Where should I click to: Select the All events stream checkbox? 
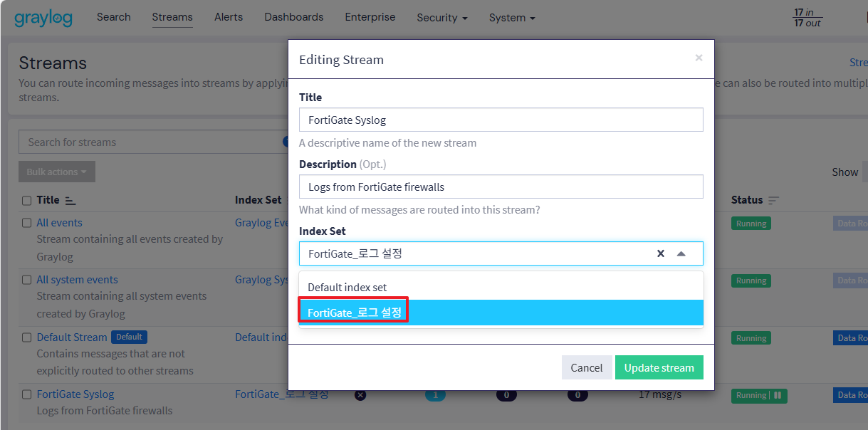pos(27,223)
